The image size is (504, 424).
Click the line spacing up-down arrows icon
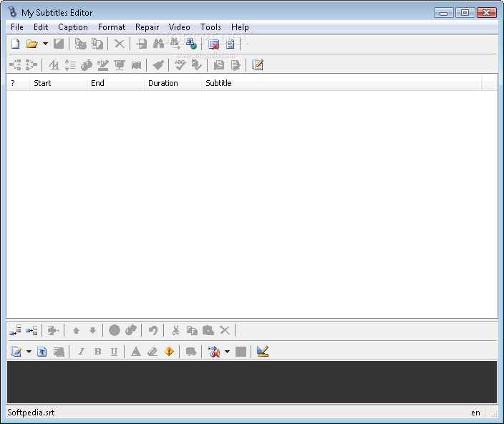tap(70, 65)
